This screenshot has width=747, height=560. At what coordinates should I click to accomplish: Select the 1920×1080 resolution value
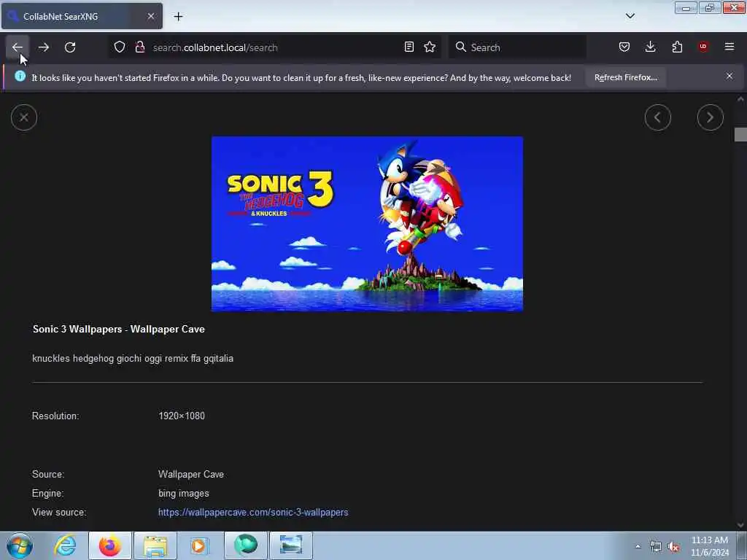click(182, 416)
